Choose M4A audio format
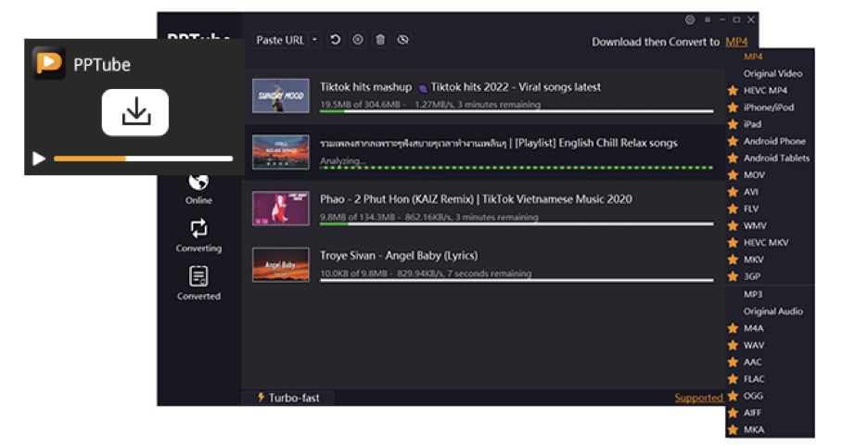868x445 pixels. (x=753, y=328)
